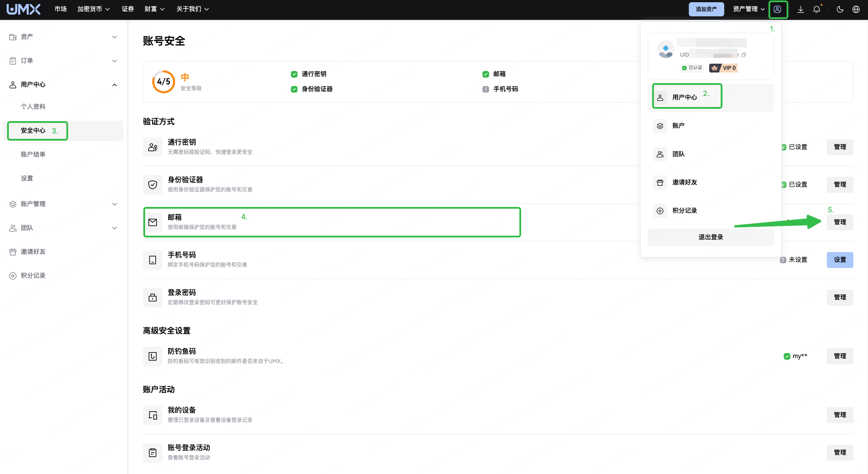Click the VIP 0 badge

pyautogui.click(x=723, y=68)
